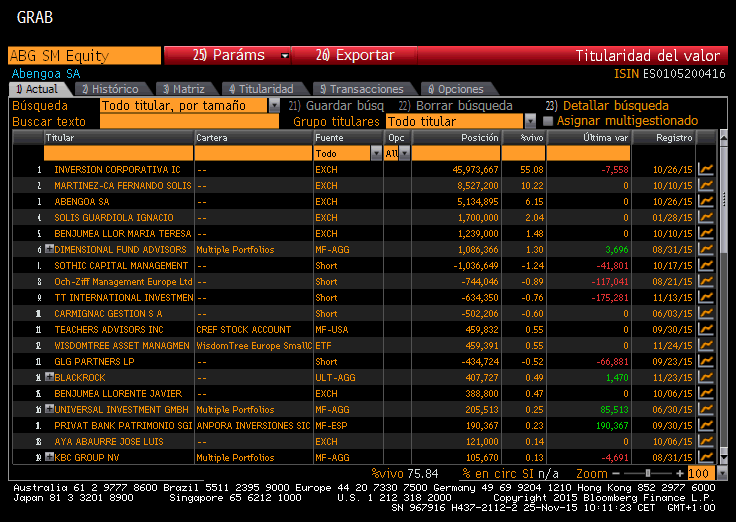This screenshot has height=522, width=736.
Task: Click Última var column filter field
Action: click(588, 154)
